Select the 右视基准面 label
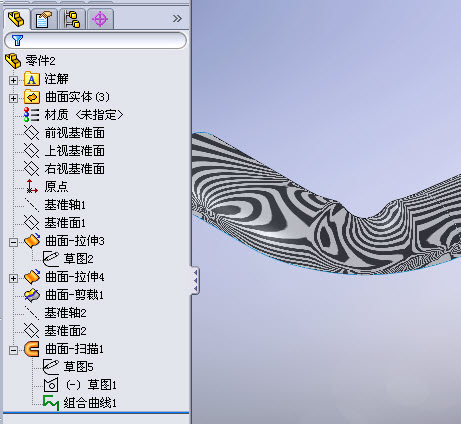 (x=75, y=169)
